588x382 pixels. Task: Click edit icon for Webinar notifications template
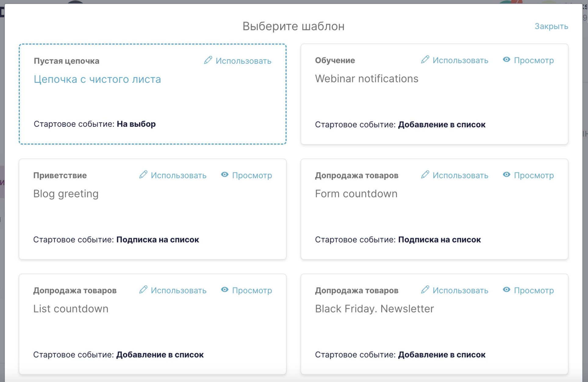pyautogui.click(x=425, y=60)
